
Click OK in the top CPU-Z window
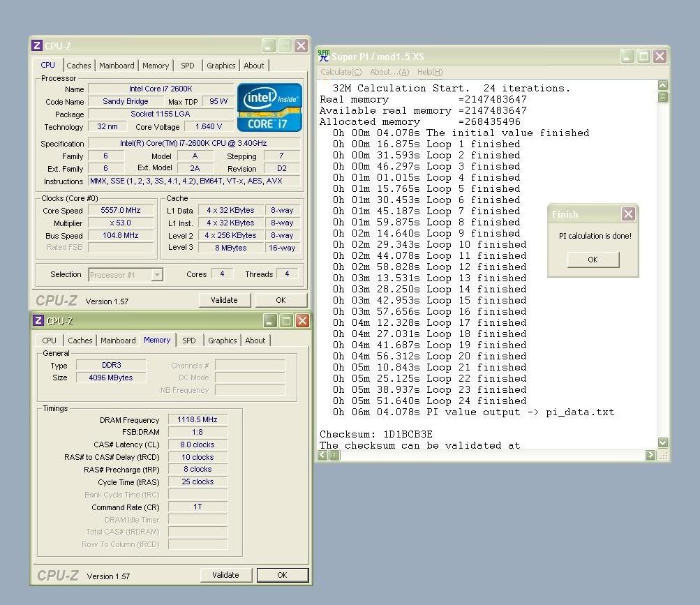[x=281, y=300]
